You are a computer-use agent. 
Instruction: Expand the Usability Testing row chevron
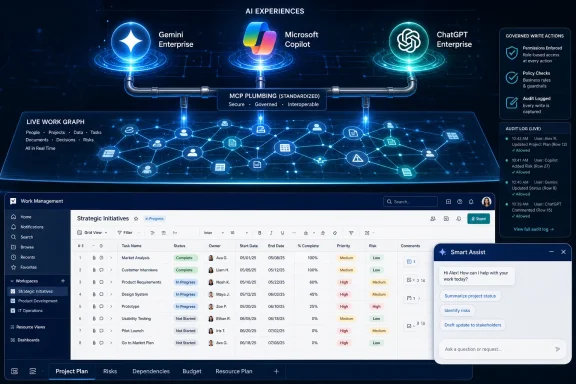[x=111, y=319]
